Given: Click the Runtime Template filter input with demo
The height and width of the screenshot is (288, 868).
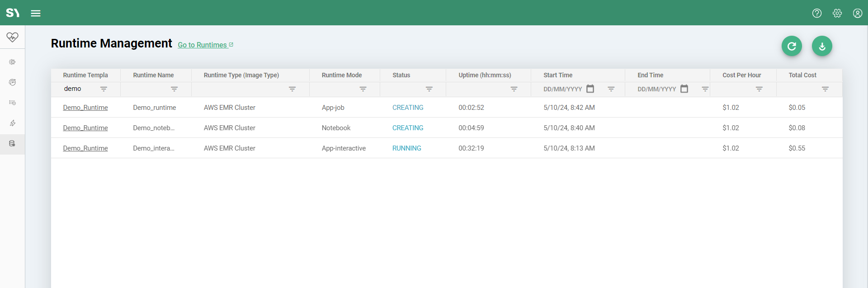Looking at the screenshot, I should [x=80, y=89].
